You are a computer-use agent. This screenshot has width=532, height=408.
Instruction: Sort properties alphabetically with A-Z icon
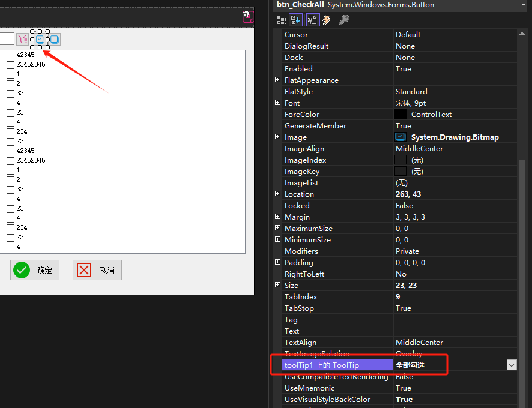point(295,20)
